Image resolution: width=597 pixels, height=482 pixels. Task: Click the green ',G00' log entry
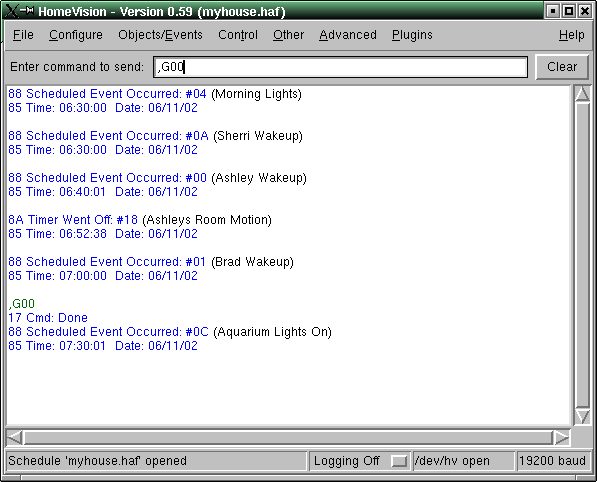[22, 304]
